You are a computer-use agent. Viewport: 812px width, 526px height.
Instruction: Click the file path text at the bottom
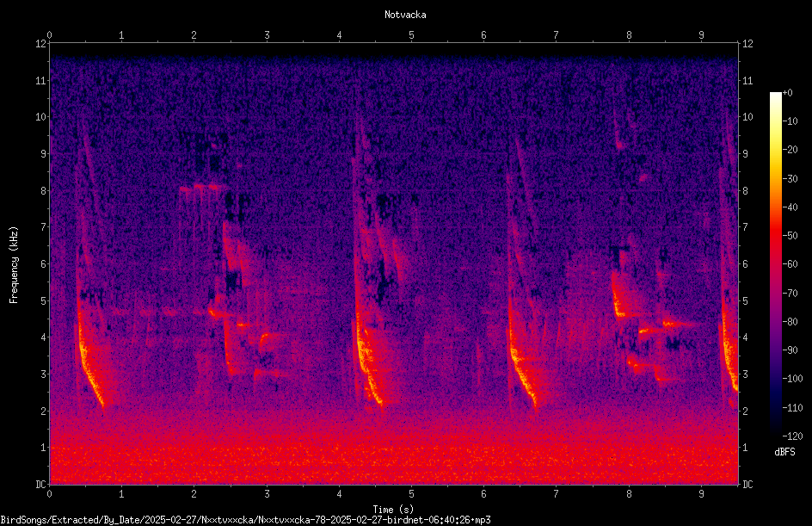pyautogui.click(x=245, y=520)
